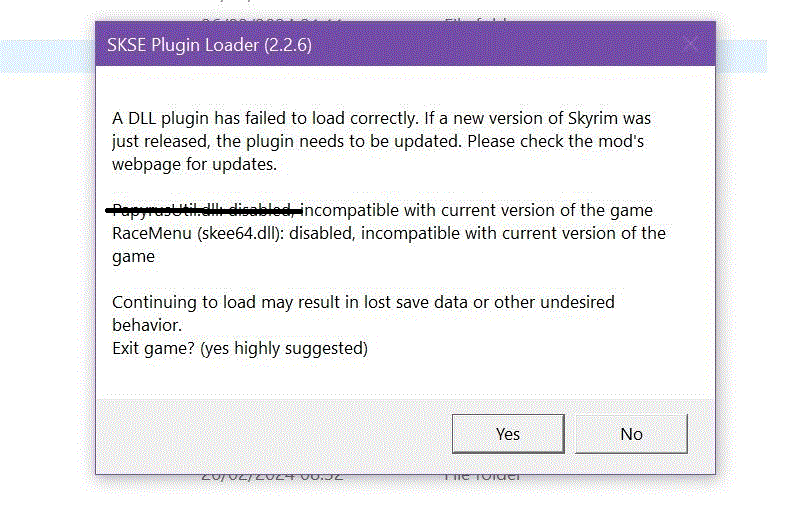Click the struck-out PapyrusUtil.dll text
This screenshot has width=795, height=509.
click(204, 210)
